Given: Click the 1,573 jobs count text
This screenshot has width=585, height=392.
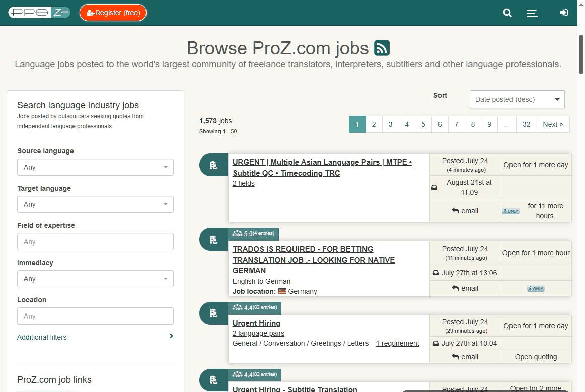Looking at the screenshot, I should point(215,121).
